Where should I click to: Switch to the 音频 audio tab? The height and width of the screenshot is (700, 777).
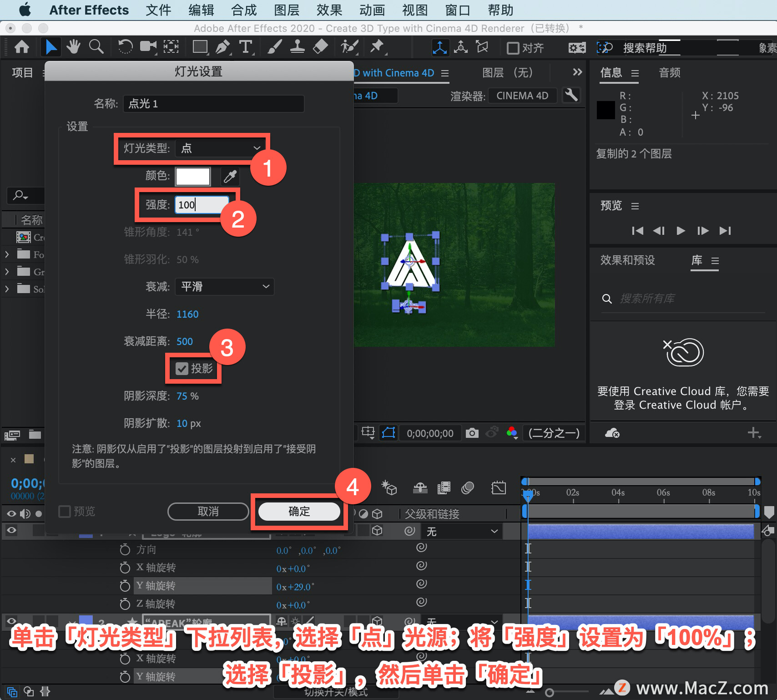(670, 73)
